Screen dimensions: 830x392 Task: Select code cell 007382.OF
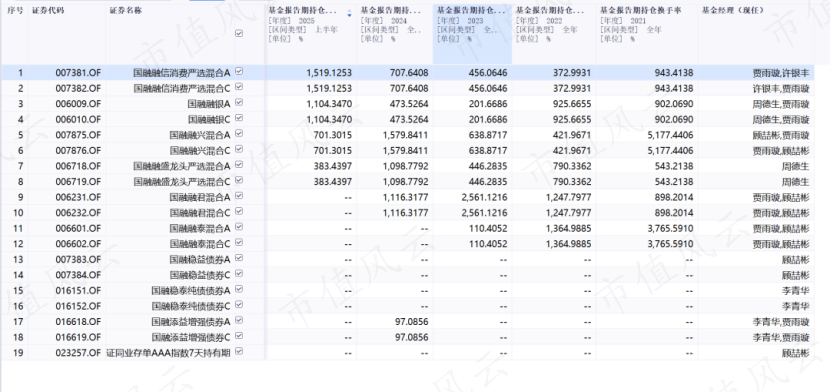(78, 88)
